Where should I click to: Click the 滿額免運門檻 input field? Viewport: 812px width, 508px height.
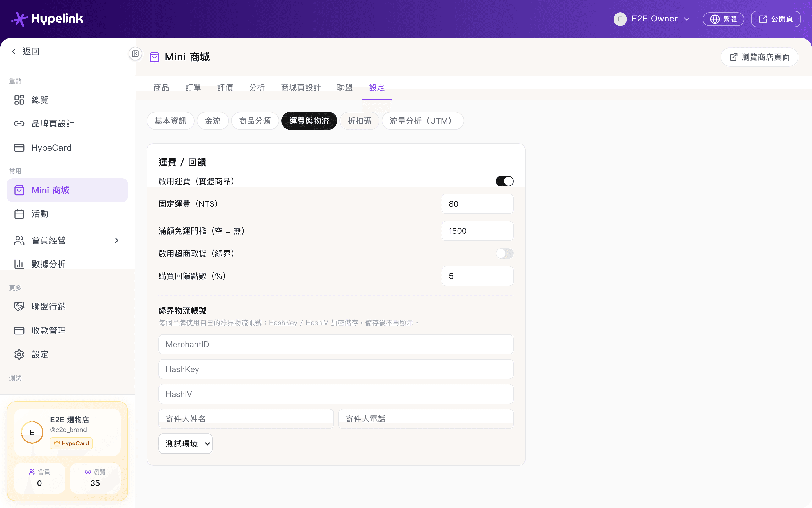[477, 231]
